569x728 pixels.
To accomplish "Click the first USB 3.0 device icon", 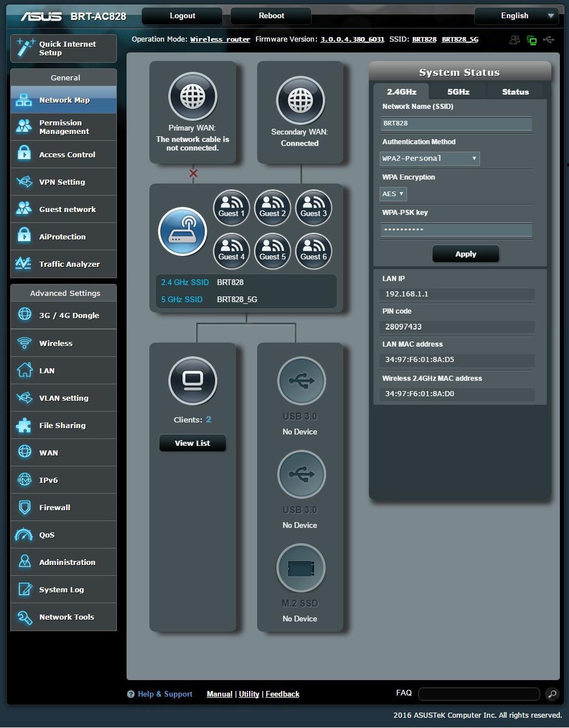I will [x=302, y=381].
